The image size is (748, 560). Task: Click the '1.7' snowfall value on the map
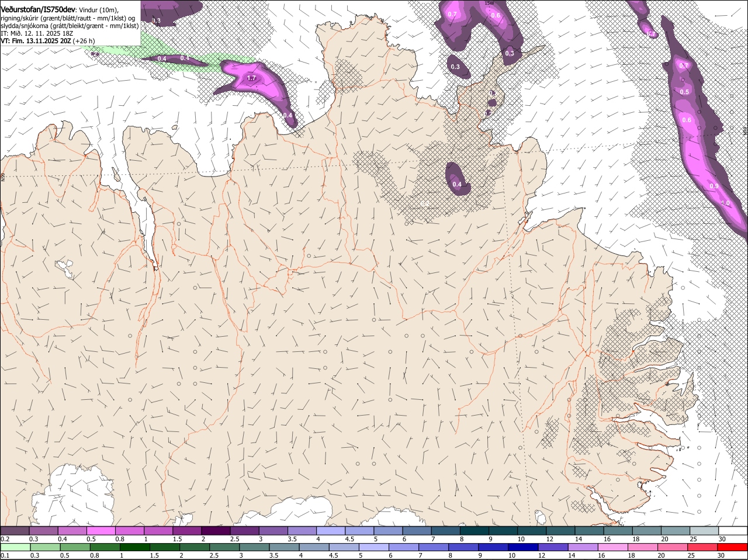point(252,78)
